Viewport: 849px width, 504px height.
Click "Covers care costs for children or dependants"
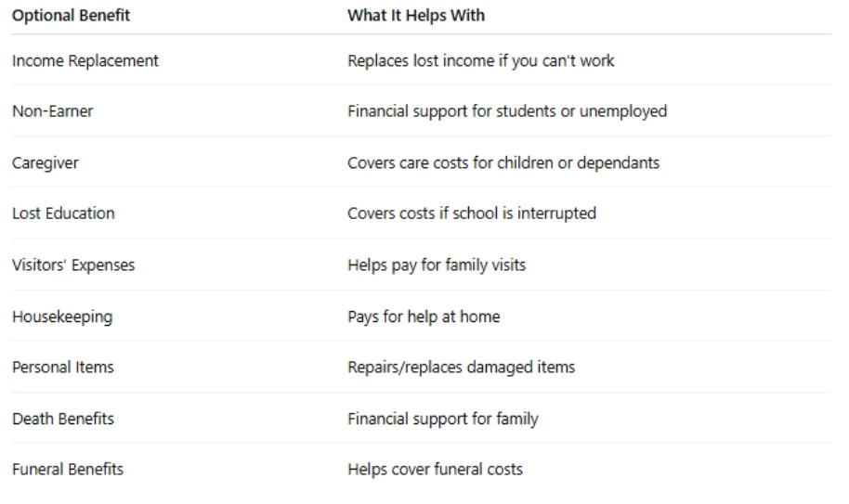(x=503, y=163)
